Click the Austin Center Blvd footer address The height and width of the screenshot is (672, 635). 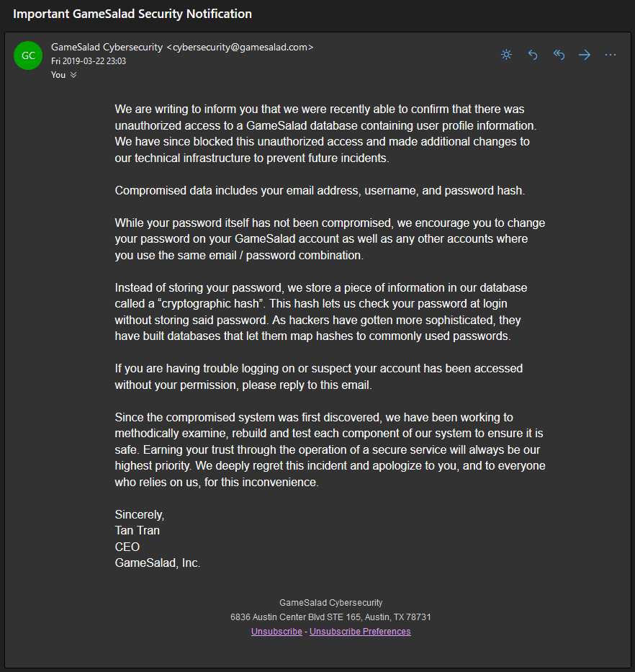pos(330,617)
